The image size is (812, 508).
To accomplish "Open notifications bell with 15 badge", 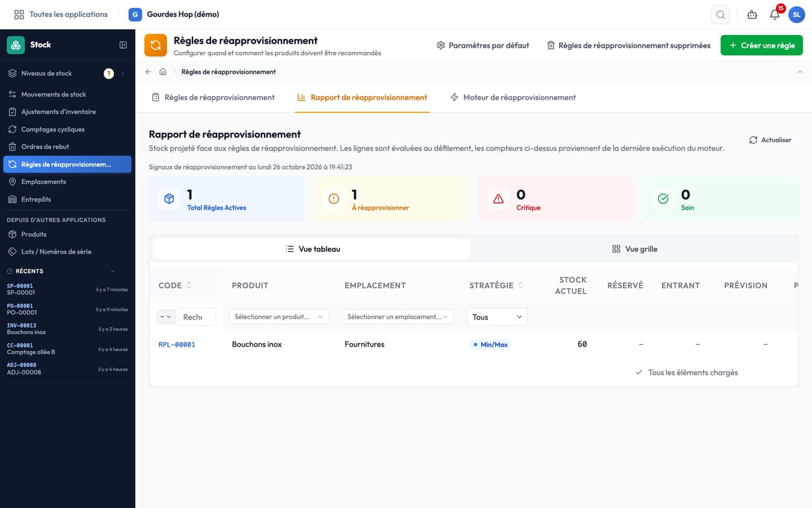I will tap(775, 14).
